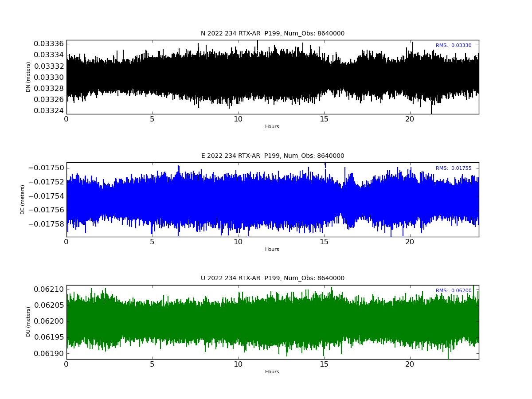Viewport: 532px width, 399px height.
Task: Click Hours label under the east plot
Action: pyautogui.click(x=272, y=250)
